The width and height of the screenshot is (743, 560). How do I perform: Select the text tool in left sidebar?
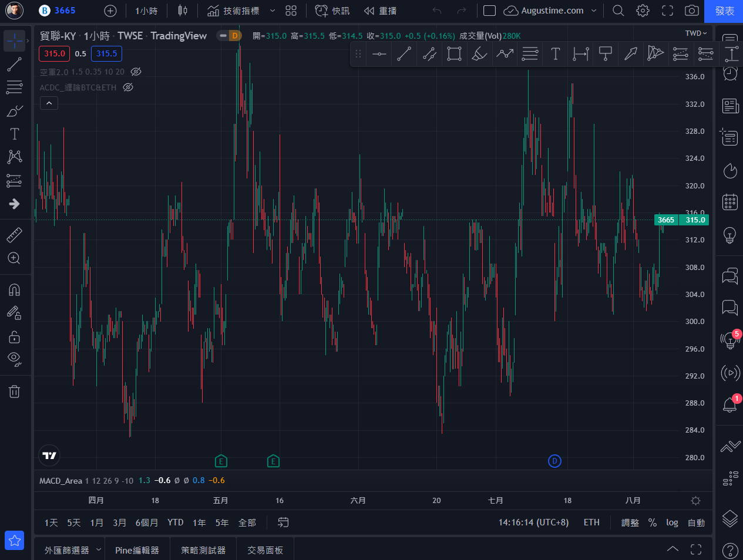(15, 134)
